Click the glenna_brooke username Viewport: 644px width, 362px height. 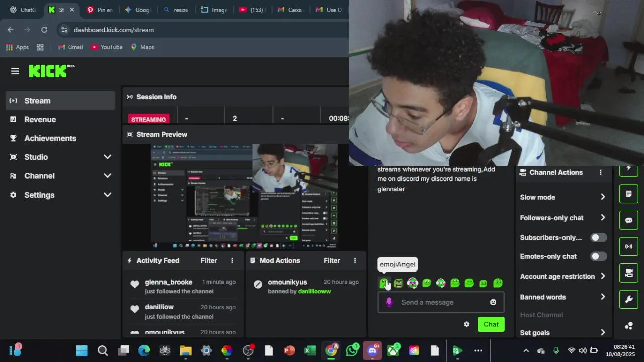pos(169,282)
